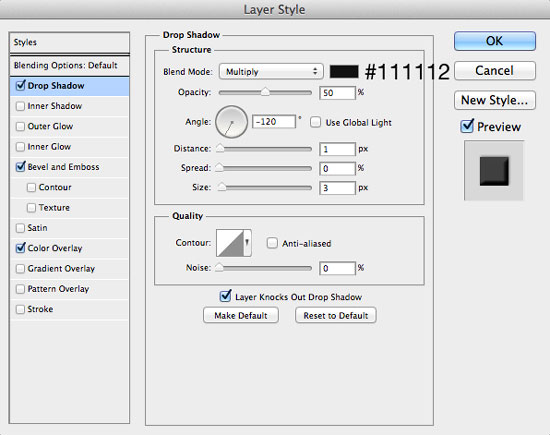Click the Contour curve thumbnail
The image size is (550, 435).
[230, 243]
